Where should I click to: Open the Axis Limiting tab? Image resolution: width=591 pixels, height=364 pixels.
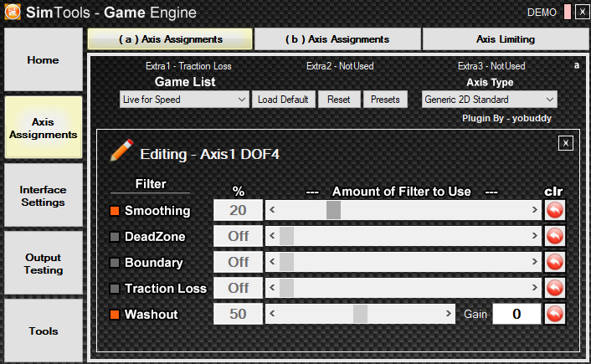pos(506,39)
